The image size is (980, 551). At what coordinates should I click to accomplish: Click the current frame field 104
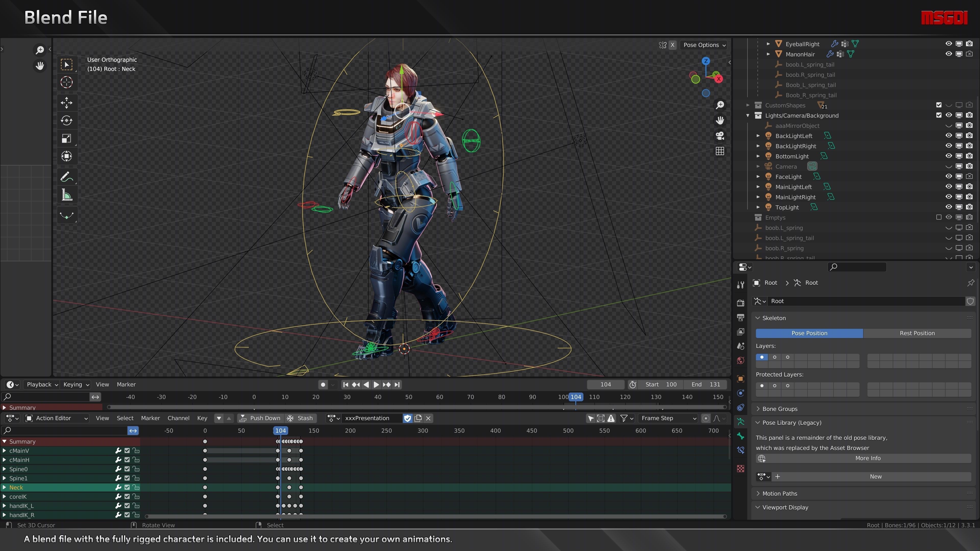[x=606, y=384]
